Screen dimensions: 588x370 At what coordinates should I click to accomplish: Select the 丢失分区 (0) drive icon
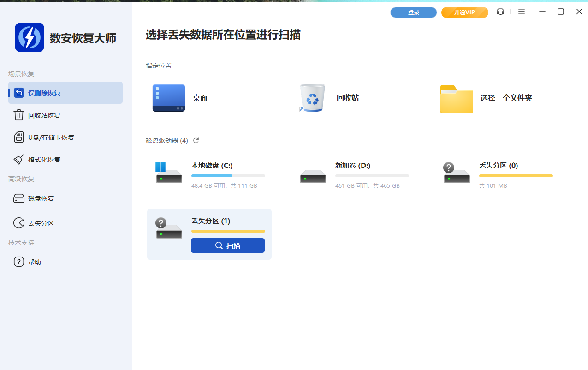(x=457, y=173)
